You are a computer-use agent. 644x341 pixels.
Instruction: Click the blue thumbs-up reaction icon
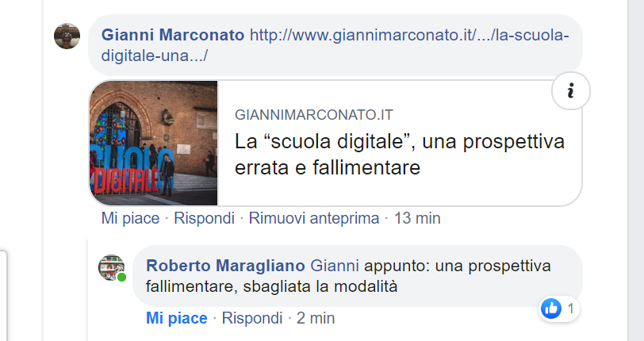pyautogui.click(x=550, y=308)
